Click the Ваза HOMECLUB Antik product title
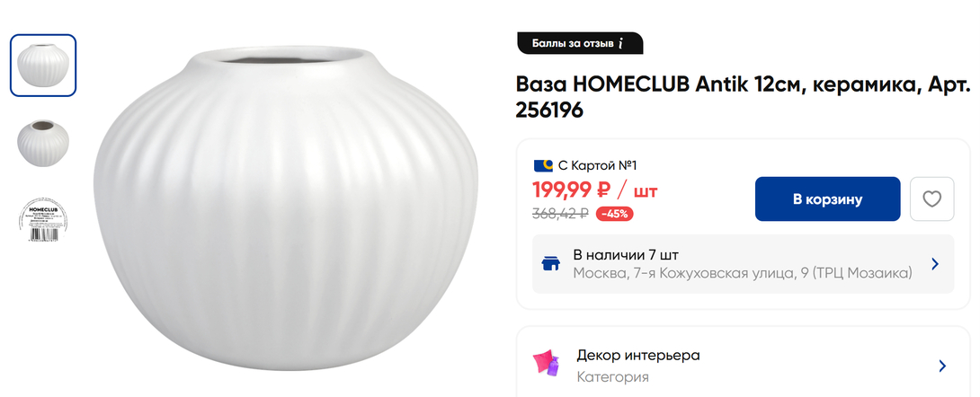Viewport: 980px width, 397px height. pos(743,97)
